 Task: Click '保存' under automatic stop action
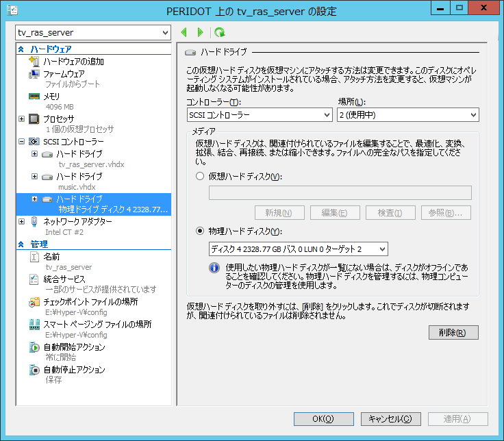click(x=53, y=380)
